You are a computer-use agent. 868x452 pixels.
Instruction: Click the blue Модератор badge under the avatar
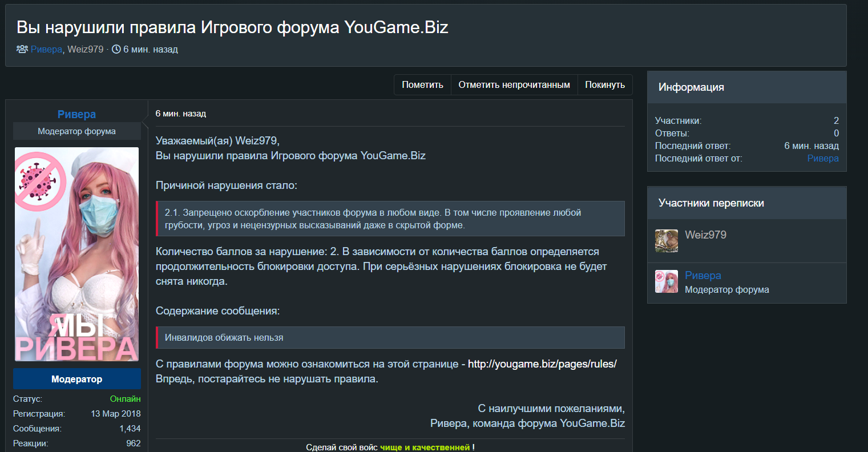point(76,379)
